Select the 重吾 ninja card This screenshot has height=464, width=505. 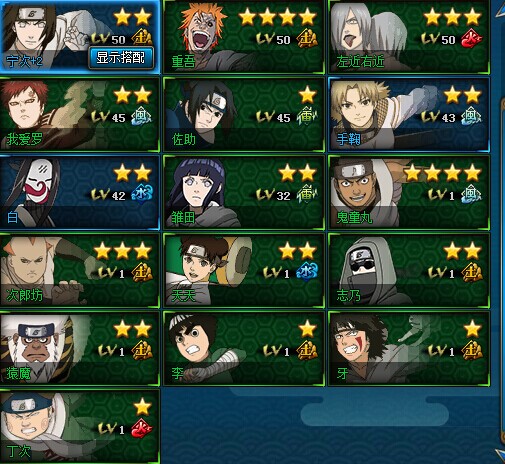[x=244, y=37]
